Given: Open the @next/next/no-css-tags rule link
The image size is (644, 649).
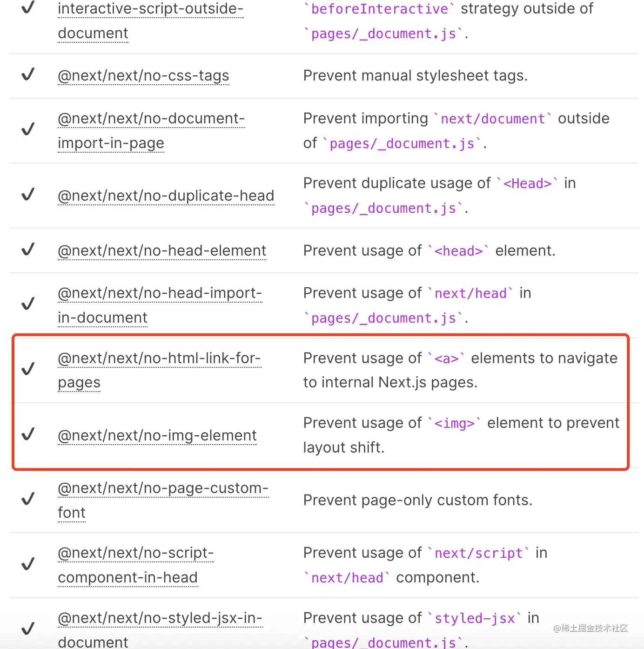Looking at the screenshot, I should point(143,75).
